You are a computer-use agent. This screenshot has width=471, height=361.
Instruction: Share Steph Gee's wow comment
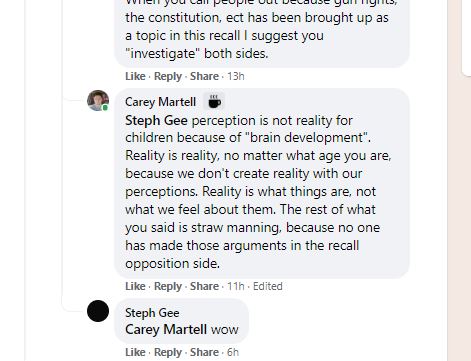[204, 352]
